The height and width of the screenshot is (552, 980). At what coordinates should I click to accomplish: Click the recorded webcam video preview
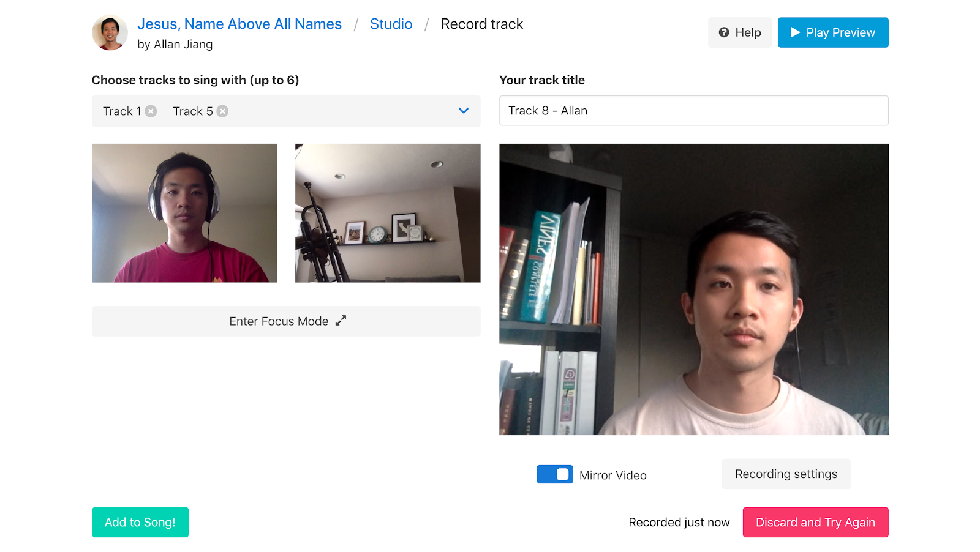693,289
